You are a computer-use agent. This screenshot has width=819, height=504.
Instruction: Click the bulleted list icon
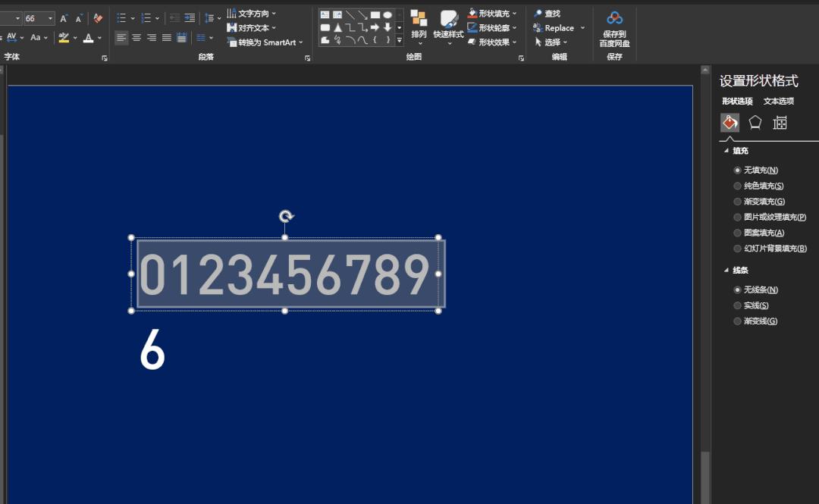pyautogui.click(x=121, y=18)
